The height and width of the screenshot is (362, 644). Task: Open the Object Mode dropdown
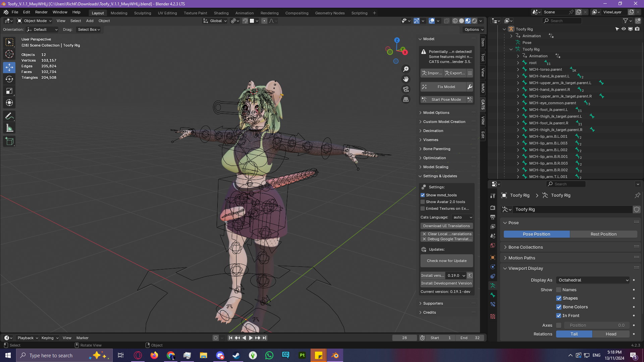(35, 21)
